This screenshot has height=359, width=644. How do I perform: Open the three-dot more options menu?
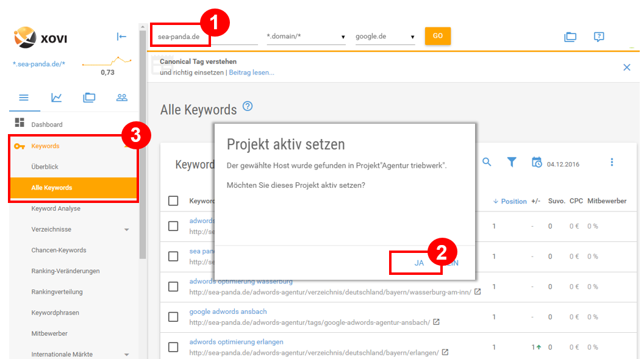click(612, 162)
